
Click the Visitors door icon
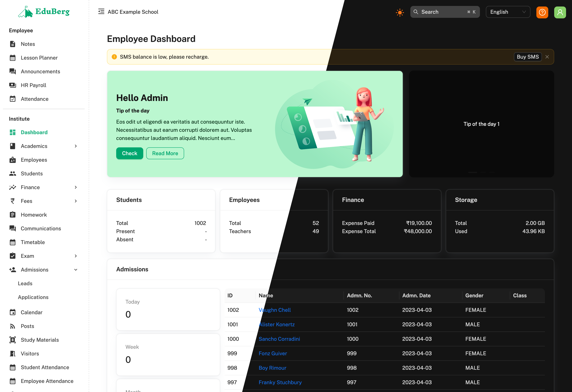tap(13, 354)
